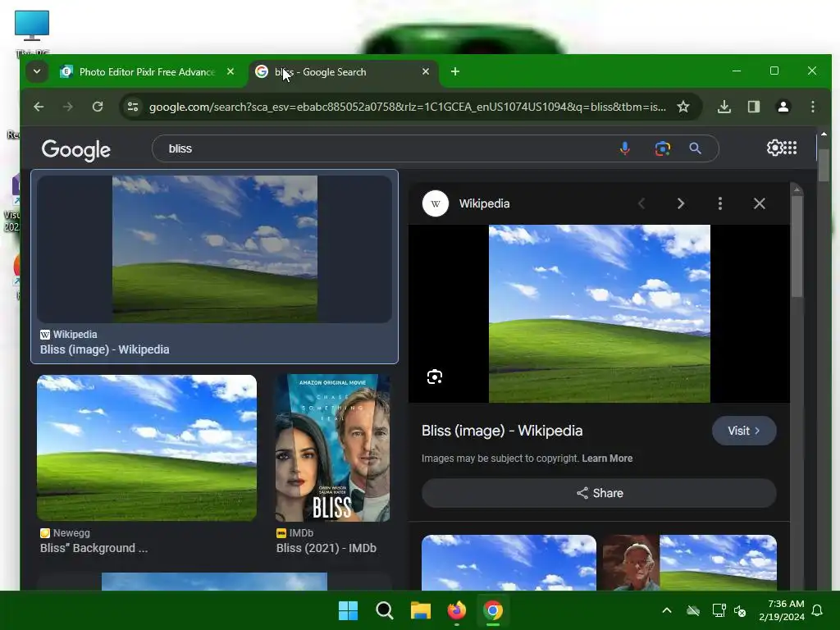Open muted volume tray icon
840x630 pixels.
[x=741, y=610]
